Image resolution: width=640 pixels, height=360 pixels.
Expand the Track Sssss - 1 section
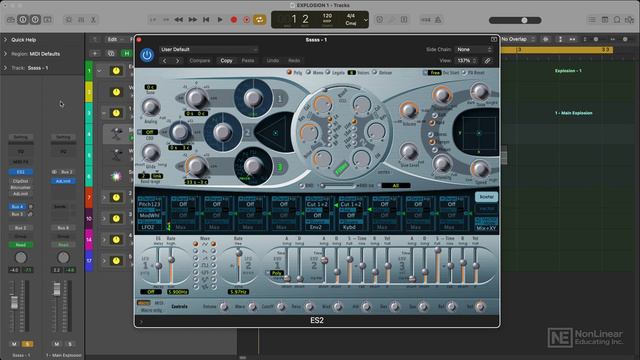pyautogui.click(x=5, y=68)
